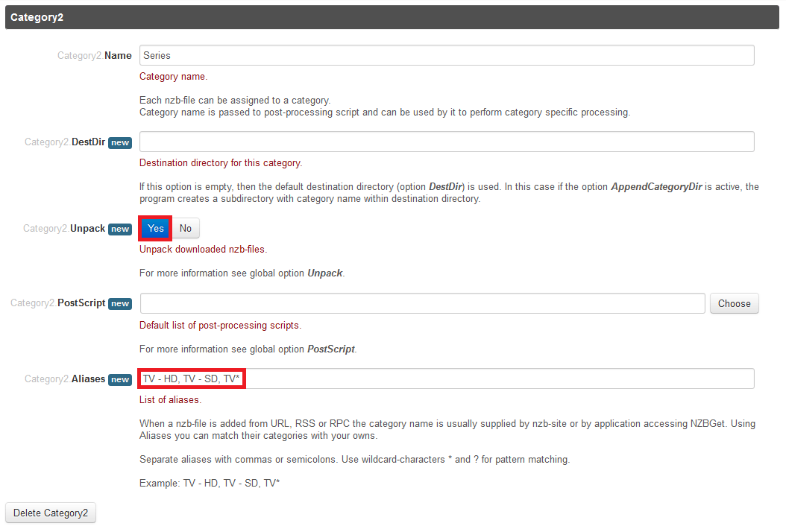This screenshot has width=786, height=532.
Task: Follow the global option Unpack link
Action: [324, 273]
